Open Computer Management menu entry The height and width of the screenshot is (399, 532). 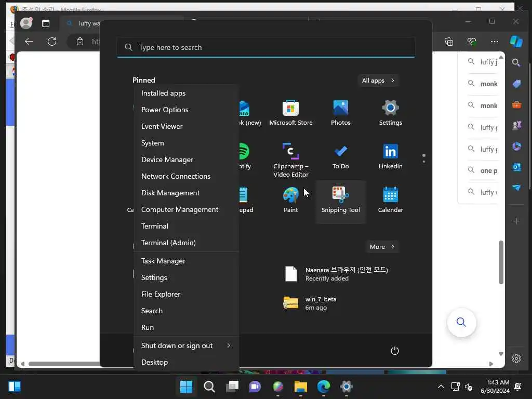[187, 209]
